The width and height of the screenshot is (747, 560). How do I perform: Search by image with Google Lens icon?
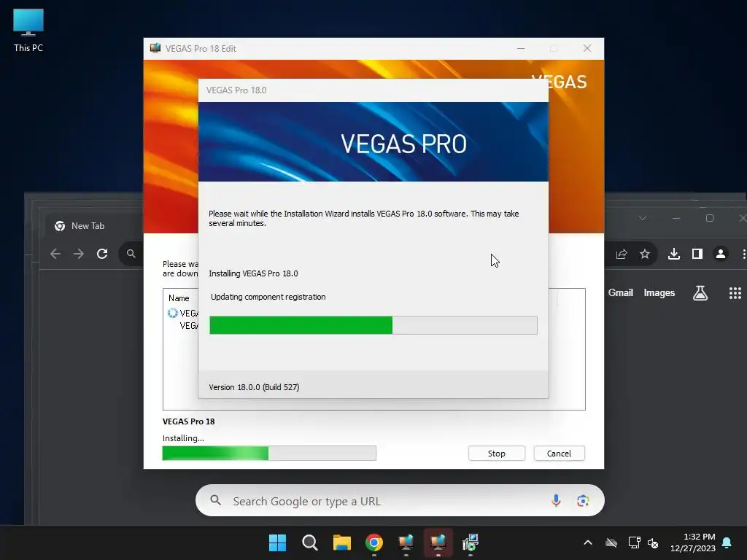click(x=583, y=500)
